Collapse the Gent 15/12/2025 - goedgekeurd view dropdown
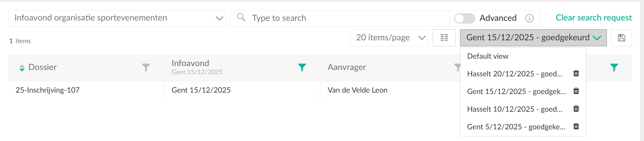This screenshot has width=644, height=141. tap(533, 38)
